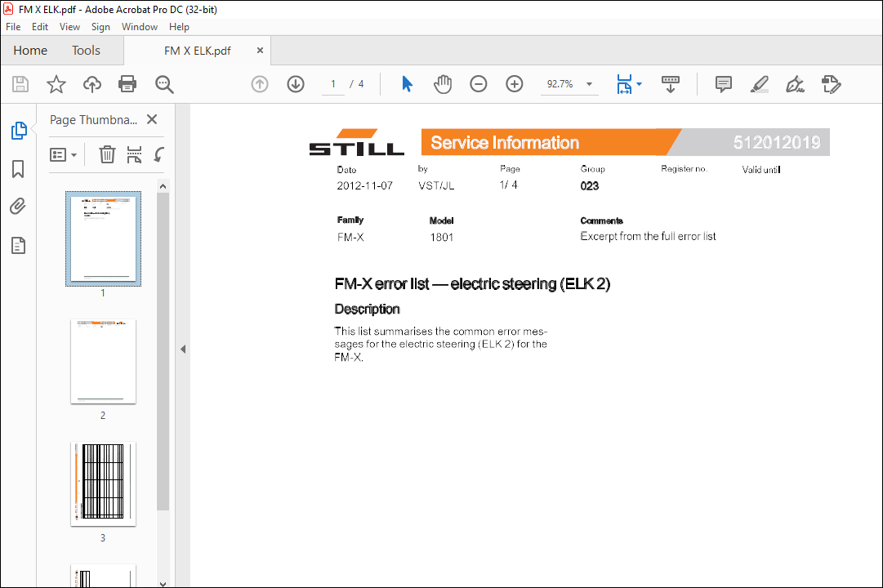The height and width of the screenshot is (588, 883).
Task: Click the FM-X error list heading
Action: click(x=472, y=283)
